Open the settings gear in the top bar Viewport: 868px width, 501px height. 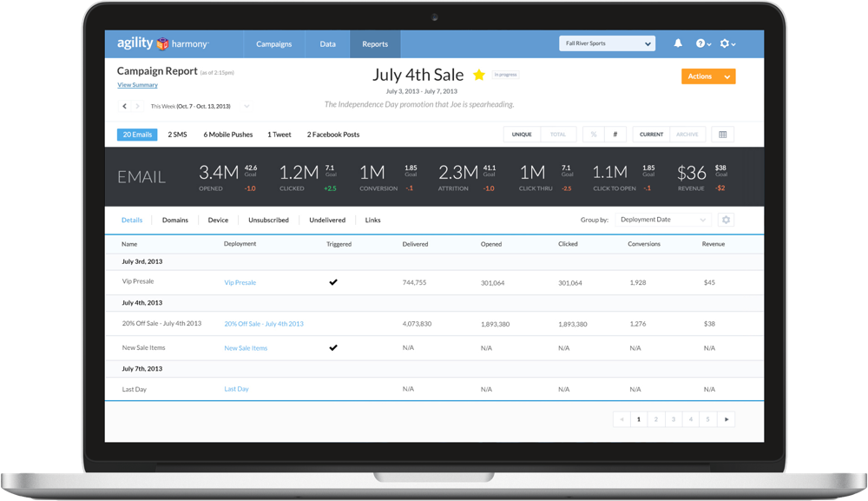[726, 43]
